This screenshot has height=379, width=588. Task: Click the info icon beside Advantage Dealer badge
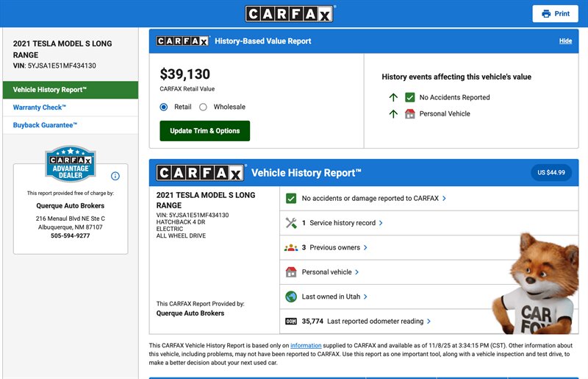[115, 176]
